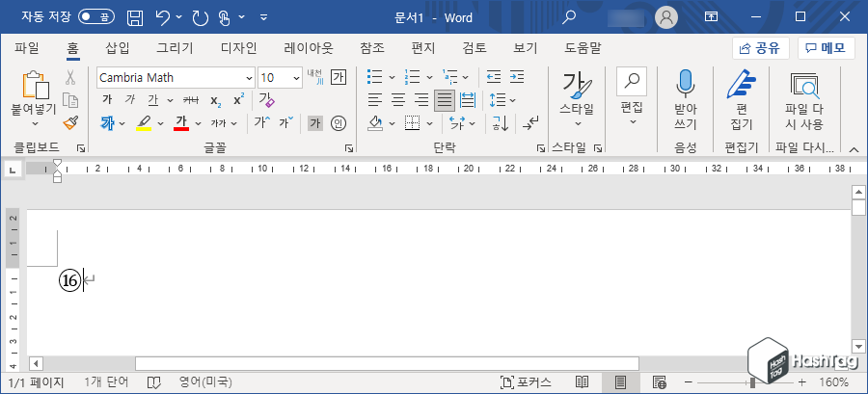Click the Reuse Files icon

[x=803, y=85]
